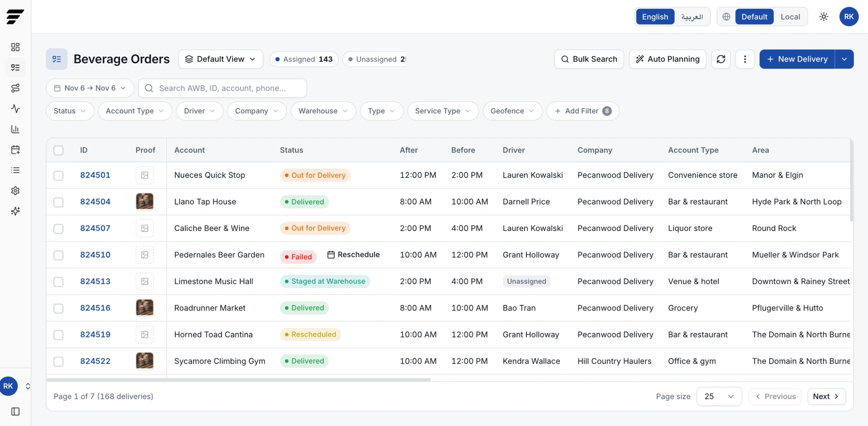The width and height of the screenshot is (868, 426).
Task: Click proof placeholder icon for order 824501
Action: 144,175
